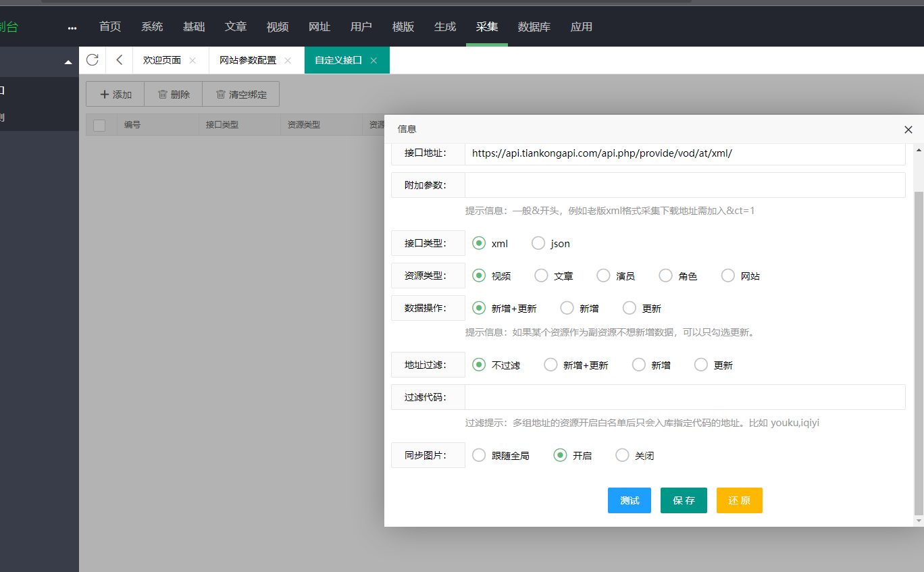Open the 网址 menu
The width and height of the screenshot is (924, 572).
(319, 26)
